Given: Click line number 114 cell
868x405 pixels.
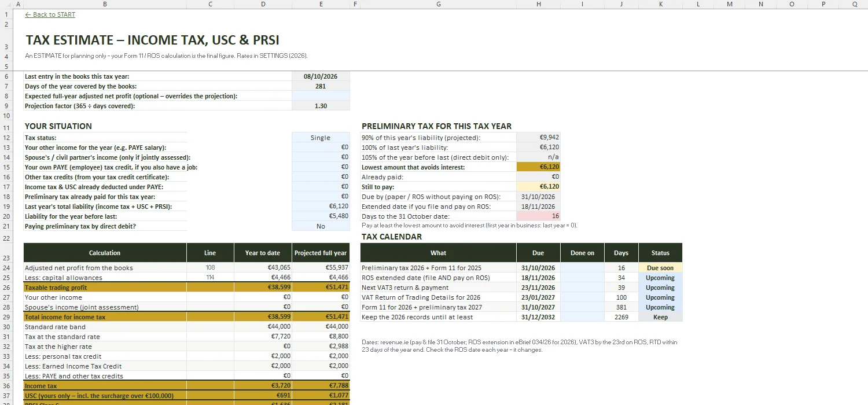Looking at the screenshot, I should point(210,278).
